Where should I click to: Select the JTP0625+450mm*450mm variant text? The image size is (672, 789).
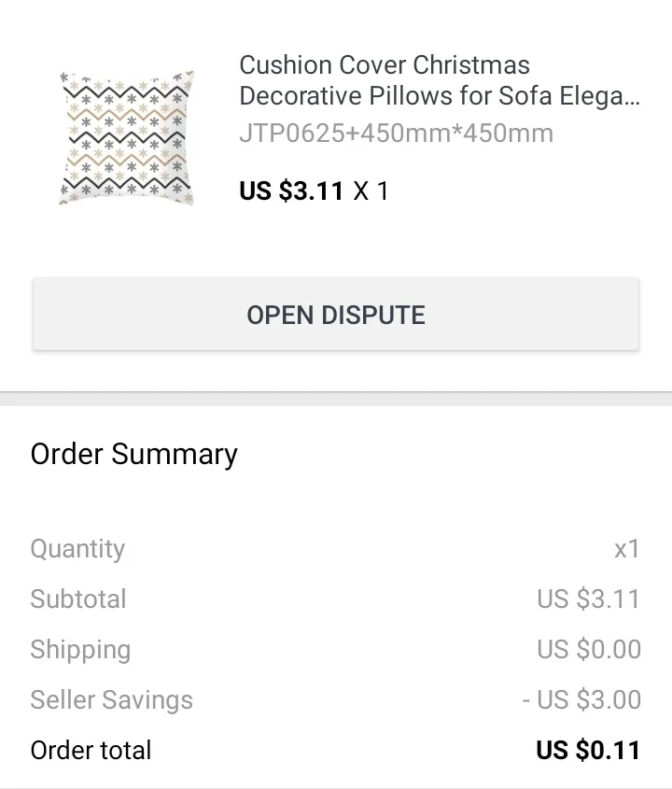tap(396, 134)
